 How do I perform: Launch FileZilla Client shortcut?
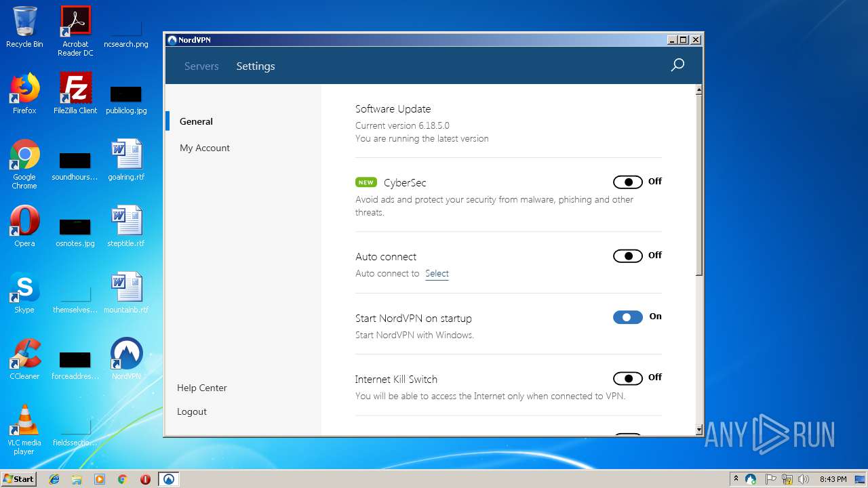(75, 94)
